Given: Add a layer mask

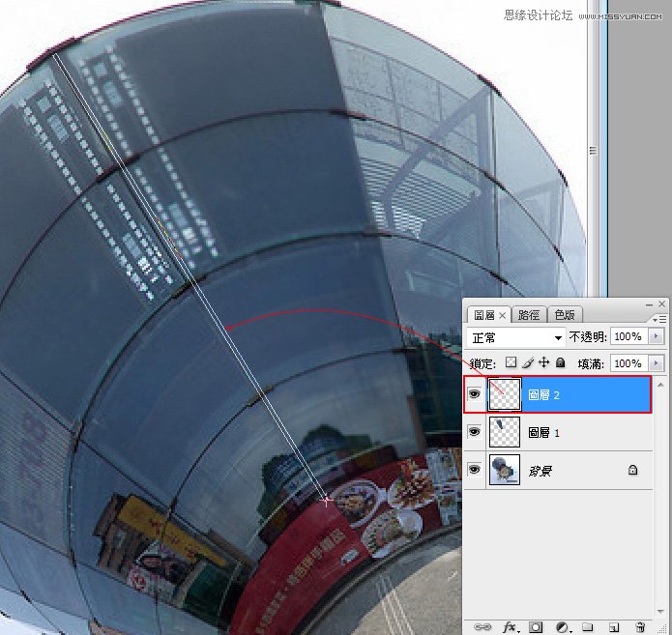Looking at the screenshot, I should click(537, 627).
